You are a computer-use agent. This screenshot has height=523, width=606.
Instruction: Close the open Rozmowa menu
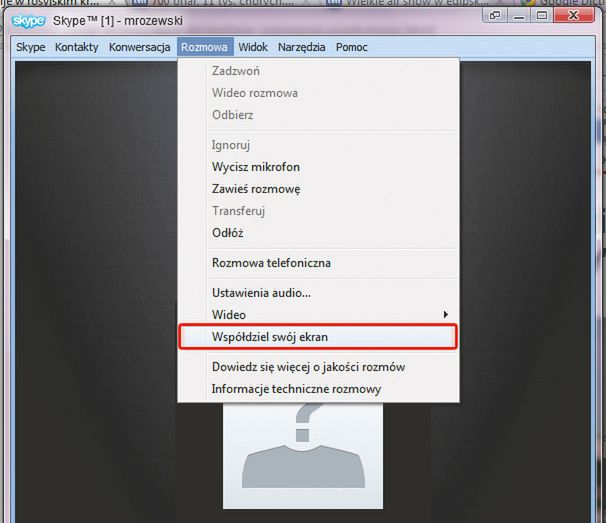205,47
